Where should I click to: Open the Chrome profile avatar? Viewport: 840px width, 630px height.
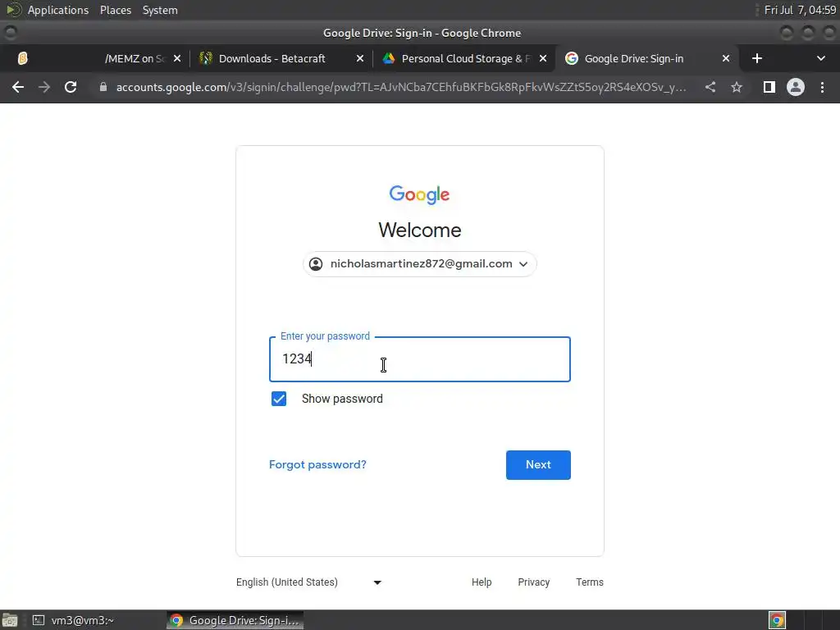click(796, 87)
